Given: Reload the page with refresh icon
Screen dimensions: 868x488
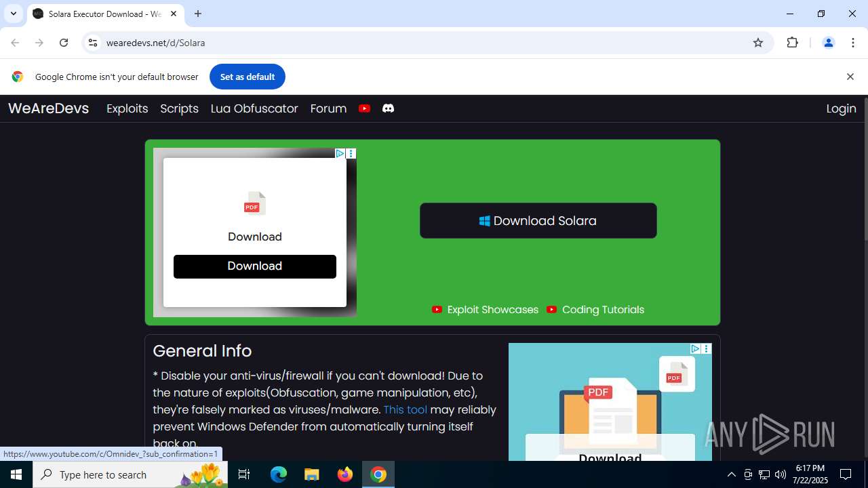Looking at the screenshot, I should click(x=64, y=43).
